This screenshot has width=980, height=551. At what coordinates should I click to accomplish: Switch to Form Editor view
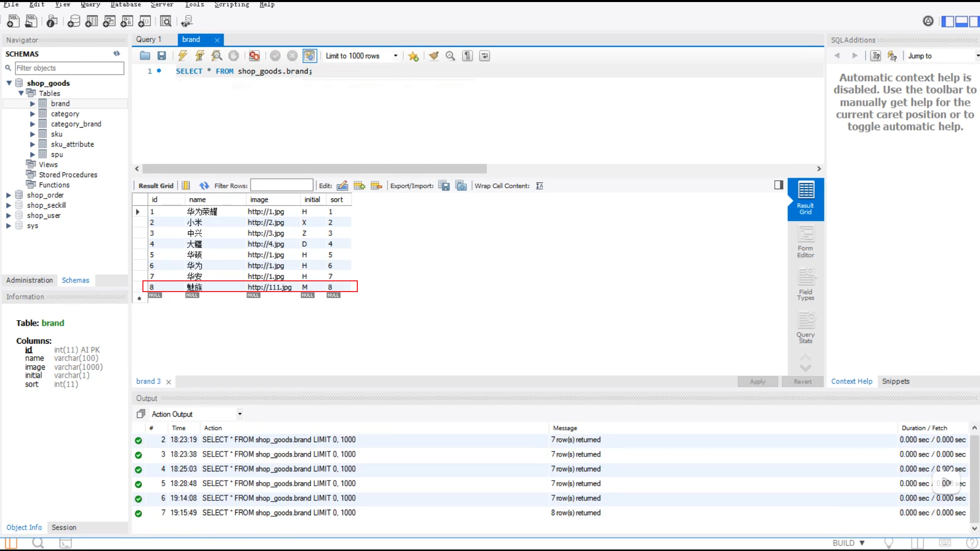(805, 242)
